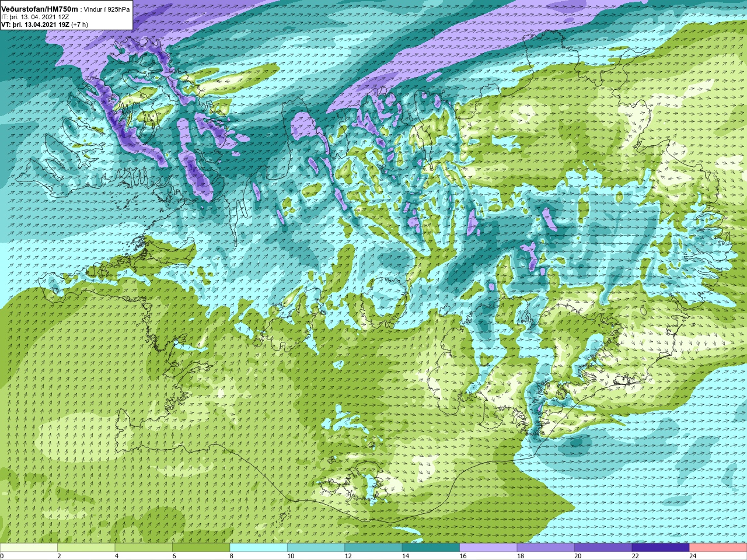
Task: Pick the dark indigo 22–24 legend swatch
Action: [661, 548]
